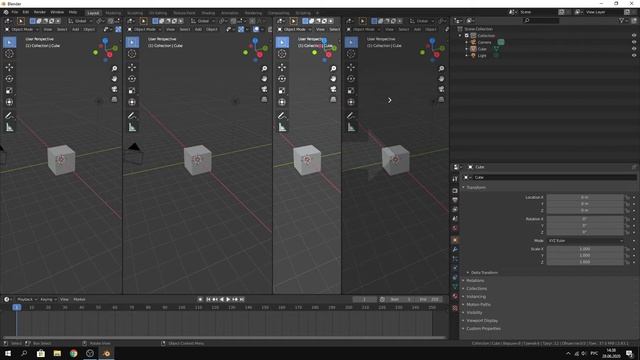Image resolution: width=640 pixels, height=360 pixels.
Task: Open the active Tool properties tab
Action: pos(455,179)
